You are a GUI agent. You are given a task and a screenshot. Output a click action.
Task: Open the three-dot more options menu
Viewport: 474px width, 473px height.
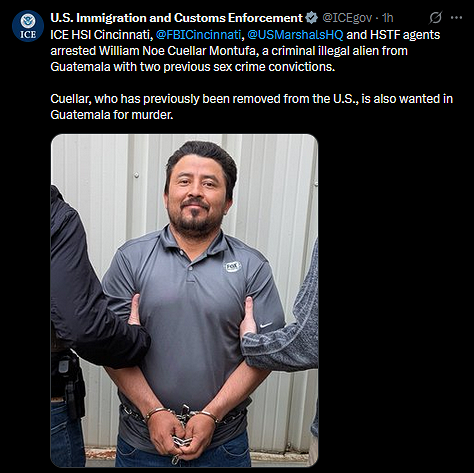456,18
